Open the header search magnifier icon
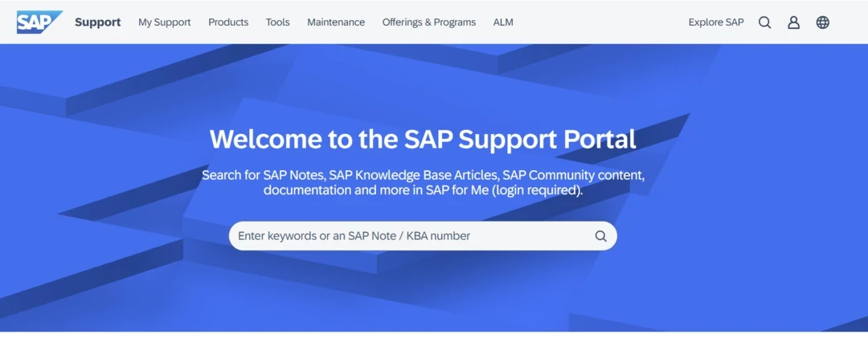Viewport: 868px width, 342px height. pos(764,22)
